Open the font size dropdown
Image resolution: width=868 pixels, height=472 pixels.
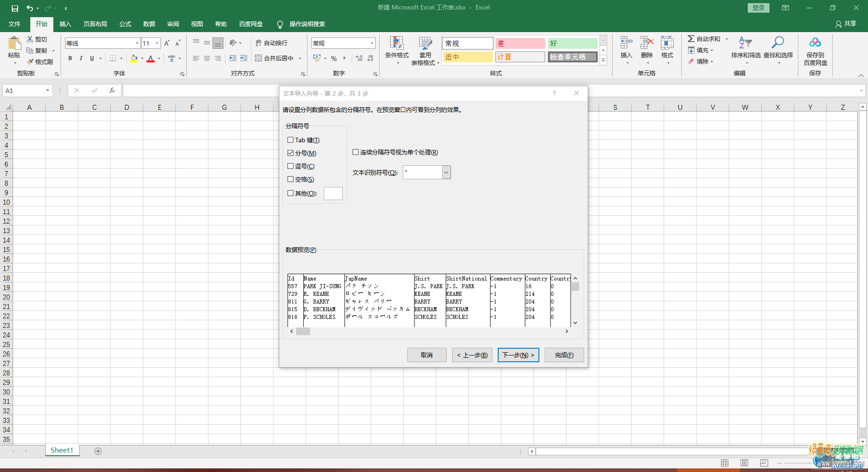pos(157,43)
